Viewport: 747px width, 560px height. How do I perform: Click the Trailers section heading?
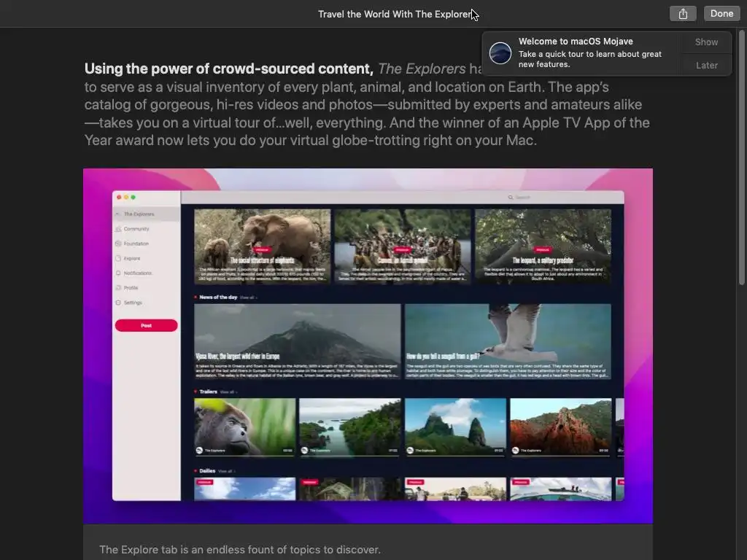(x=208, y=392)
